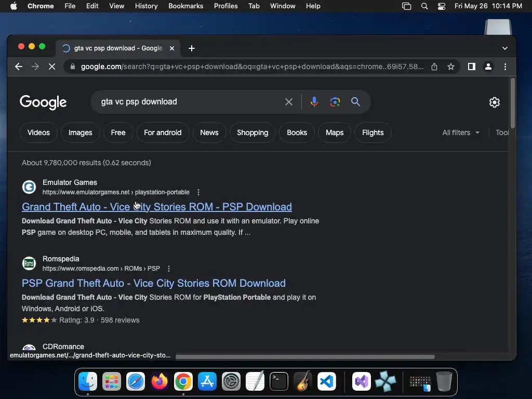
Task: Click the vertical page scrollbar
Action: 513,103
